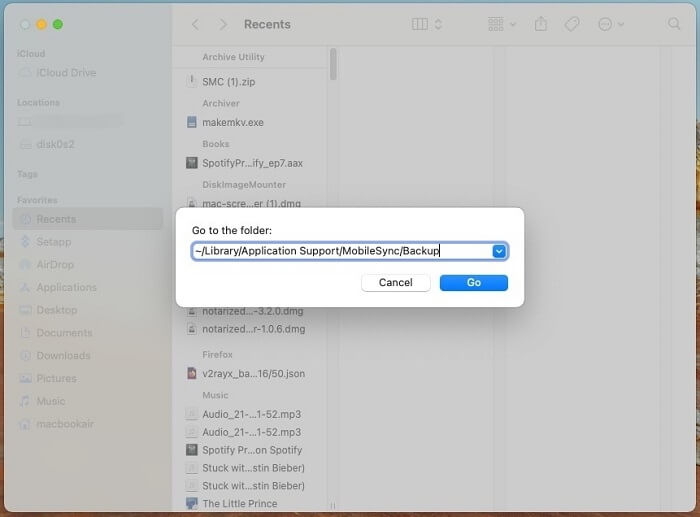The width and height of the screenshot is (700, 517).
Task: Open the Tags toolbar icon
Action: tap(572, 24)
